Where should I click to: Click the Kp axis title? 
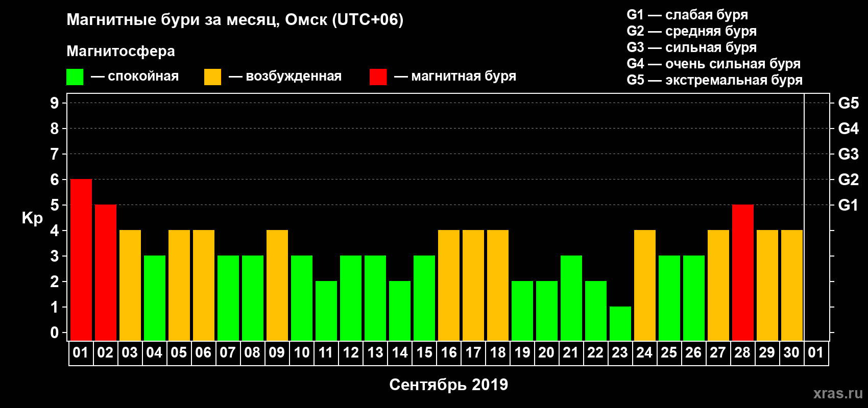pyautogui.click(x=32, y=218)
